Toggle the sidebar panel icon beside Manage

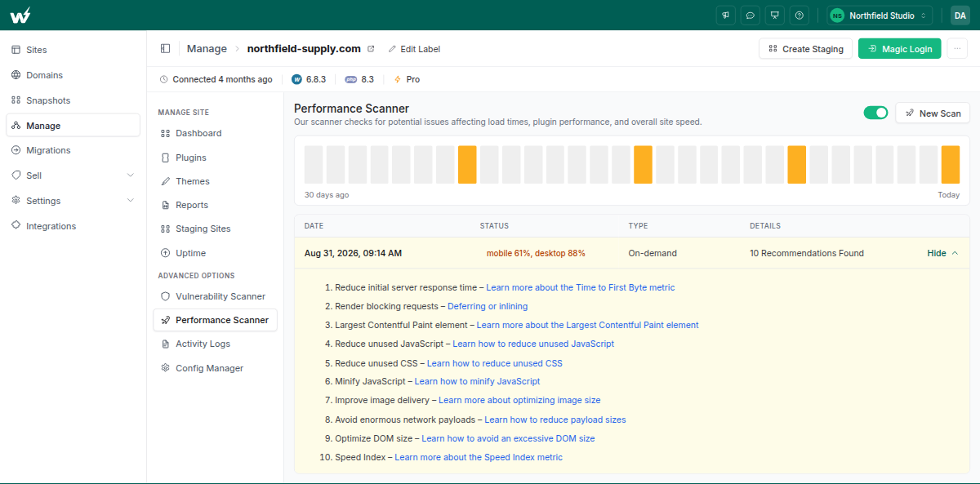point(166,49)
